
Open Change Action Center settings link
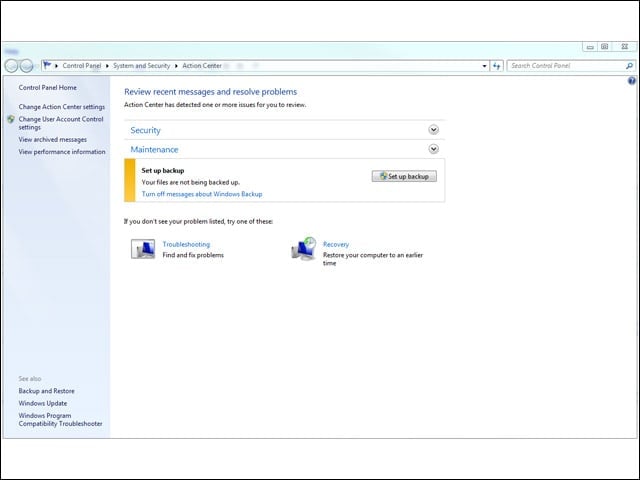[x=62, y=107]
